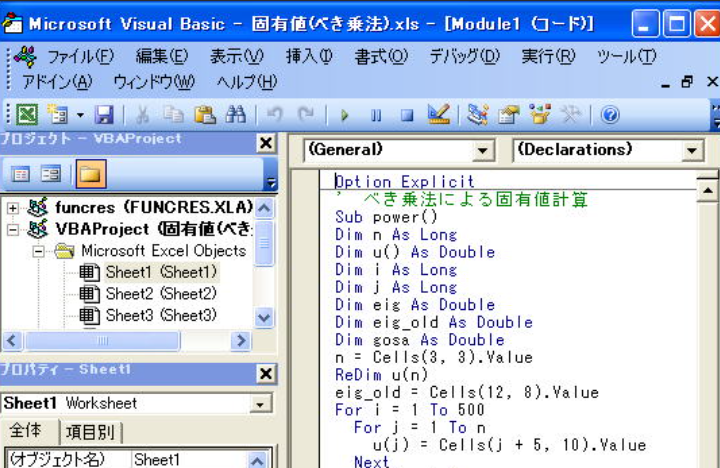Click the project tree scroll left arrow
Viewport: 720px width, 468px height.
click(12, 341)
